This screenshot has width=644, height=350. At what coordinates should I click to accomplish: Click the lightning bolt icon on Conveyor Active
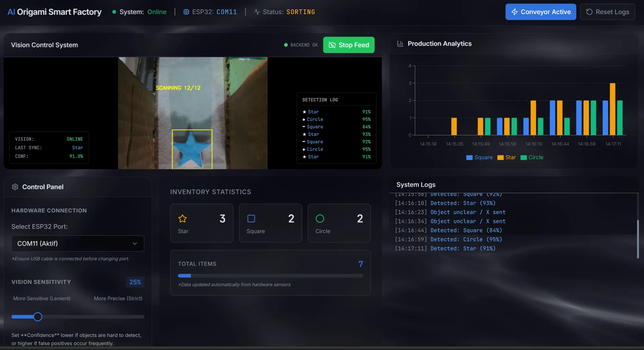click(515, 12)
